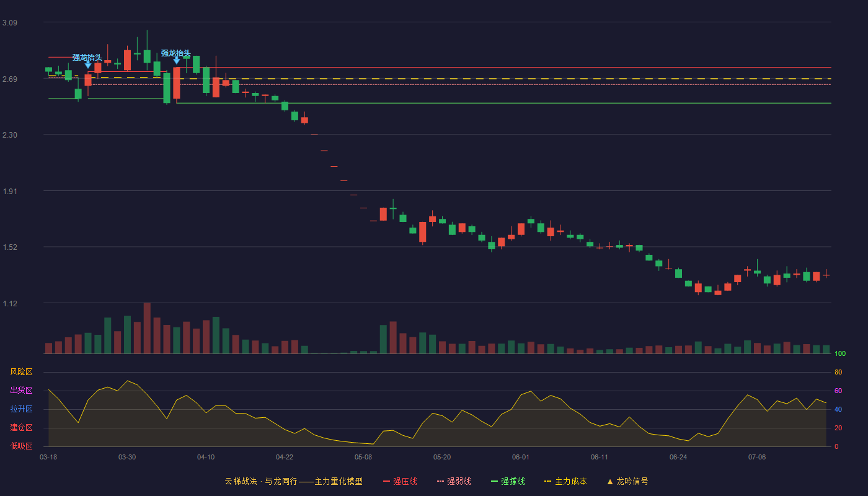The width and height of the screenshot is (868, 496).
Task: Toggle the 强压线 red legend item
Action: click(x=400, y=481)
